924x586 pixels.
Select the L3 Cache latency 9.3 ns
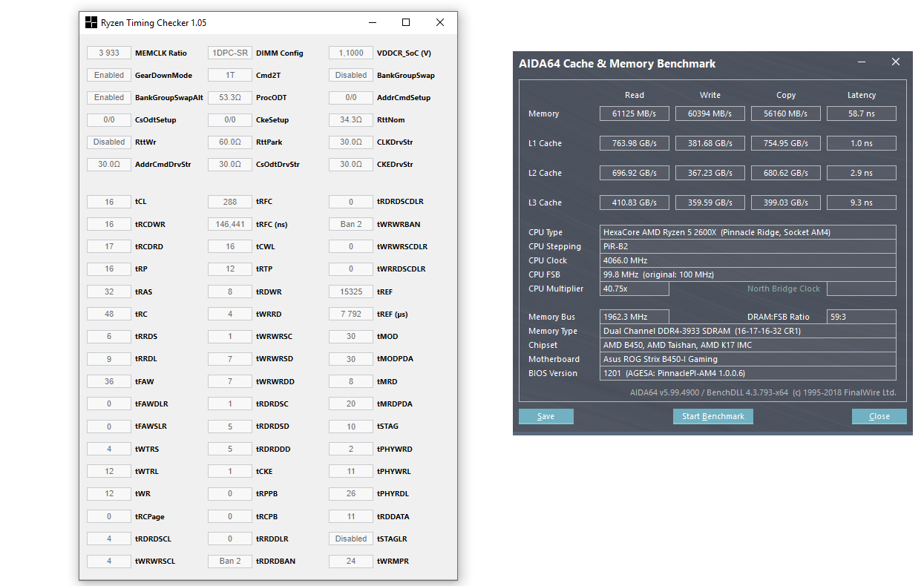[x=862, y=203]
